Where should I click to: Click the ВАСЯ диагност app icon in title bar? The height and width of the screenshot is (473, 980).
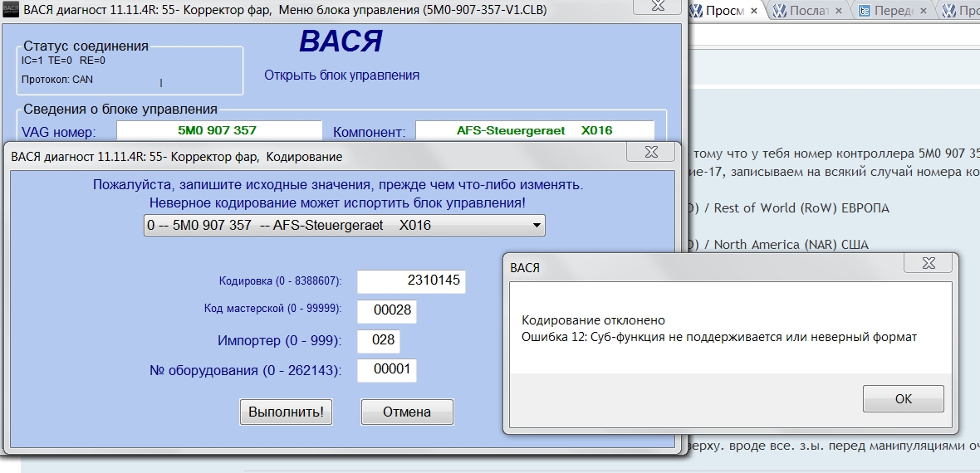11,11
